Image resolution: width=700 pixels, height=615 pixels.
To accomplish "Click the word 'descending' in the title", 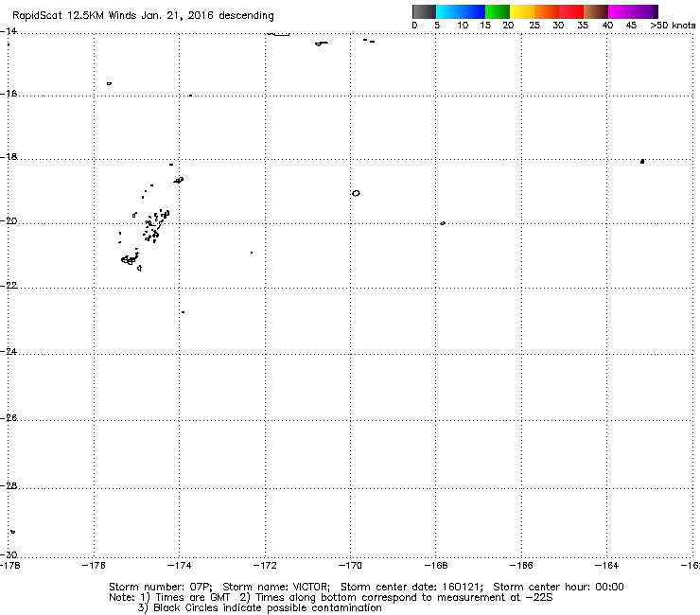I will click(x=246, y=15).
